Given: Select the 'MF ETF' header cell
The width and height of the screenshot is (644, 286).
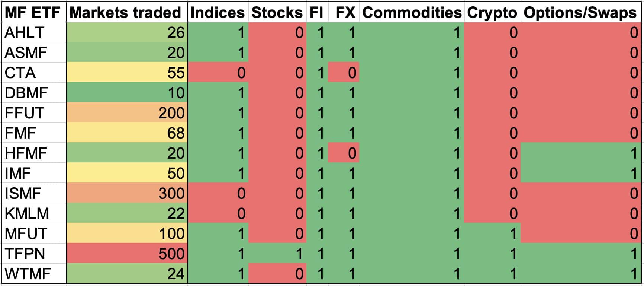Looking at the screenshot, I should click(34, 13).
